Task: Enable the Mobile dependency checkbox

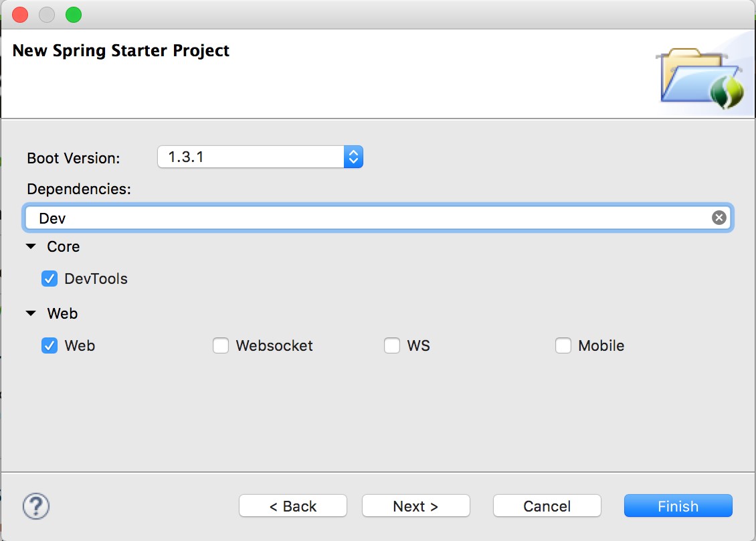Action: click(x=563, y=345)
